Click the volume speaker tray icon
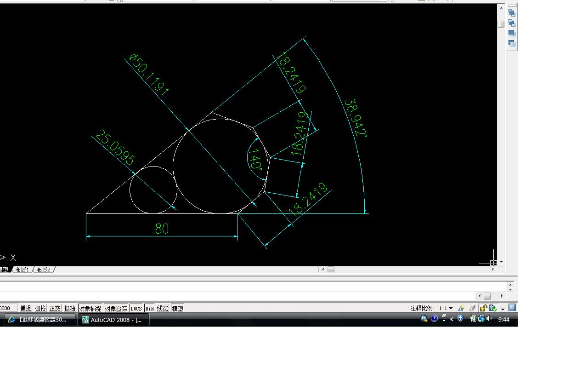Viewport: 588px width, 368px height. 489,318
